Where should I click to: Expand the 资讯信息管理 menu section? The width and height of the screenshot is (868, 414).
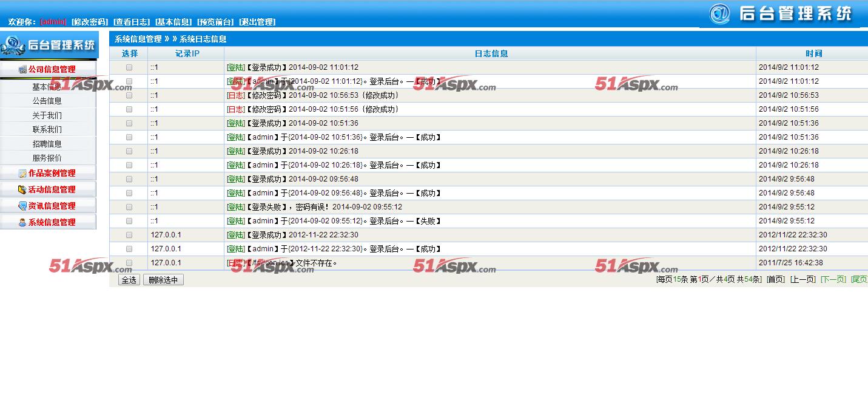click(x=48, y=206)
